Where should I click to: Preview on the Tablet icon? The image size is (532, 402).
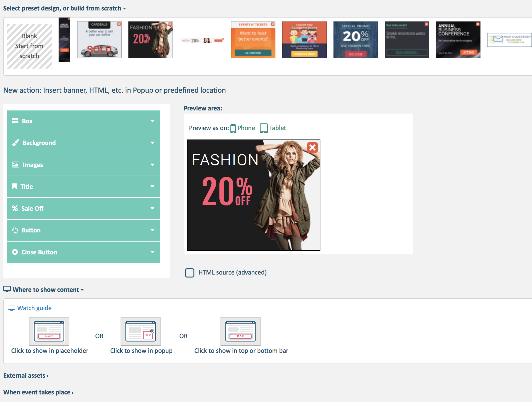(264, 128)
